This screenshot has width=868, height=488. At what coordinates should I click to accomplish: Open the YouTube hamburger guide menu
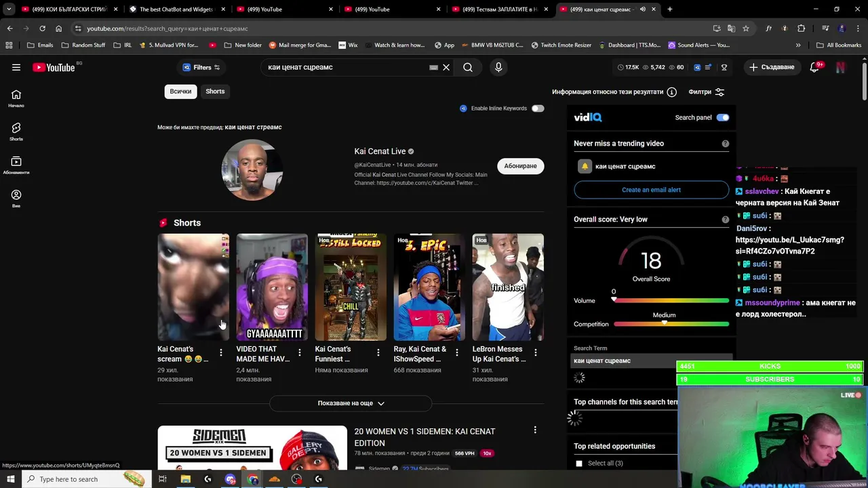(16, 67)
